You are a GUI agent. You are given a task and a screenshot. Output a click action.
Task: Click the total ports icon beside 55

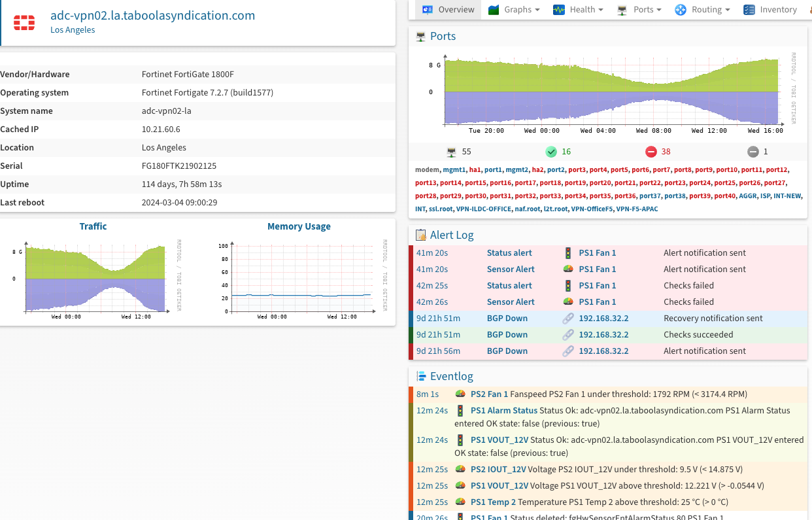[x=451, y=152]
